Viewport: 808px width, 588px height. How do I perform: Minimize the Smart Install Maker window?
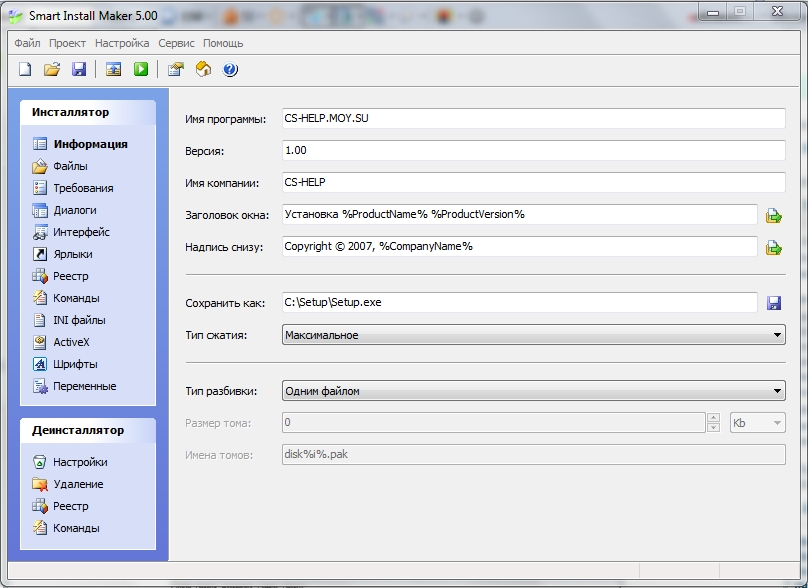713,12
